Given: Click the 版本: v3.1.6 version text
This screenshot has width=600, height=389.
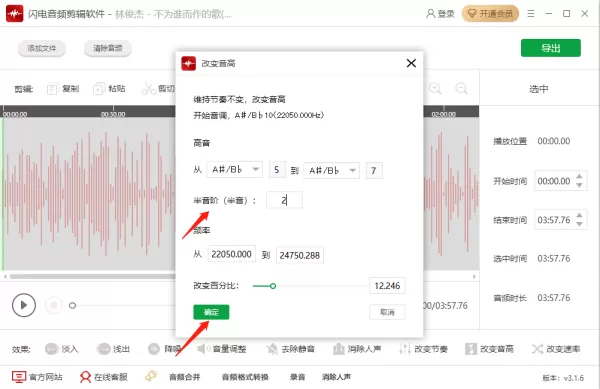Looking at the screenshot, I should (563, 378).
